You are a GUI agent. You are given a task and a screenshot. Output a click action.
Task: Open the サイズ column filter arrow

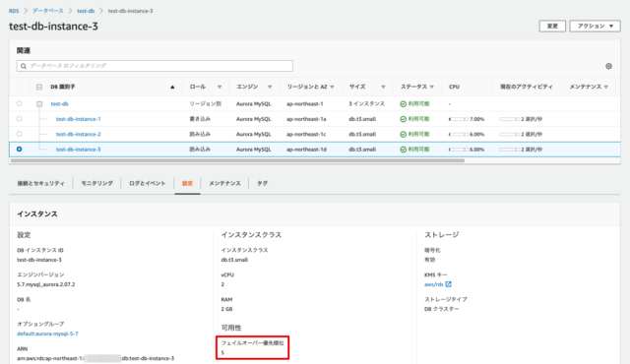pos(383,87)
